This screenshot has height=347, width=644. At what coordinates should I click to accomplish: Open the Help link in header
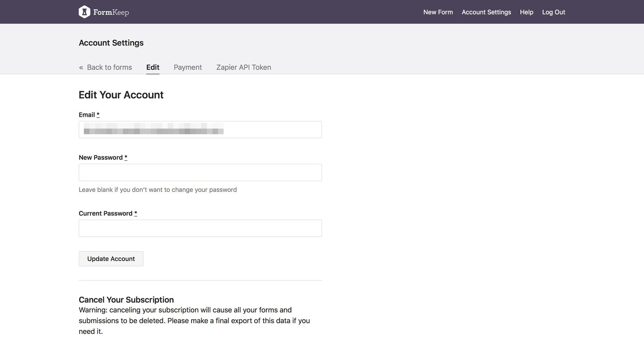click(526, 12)
